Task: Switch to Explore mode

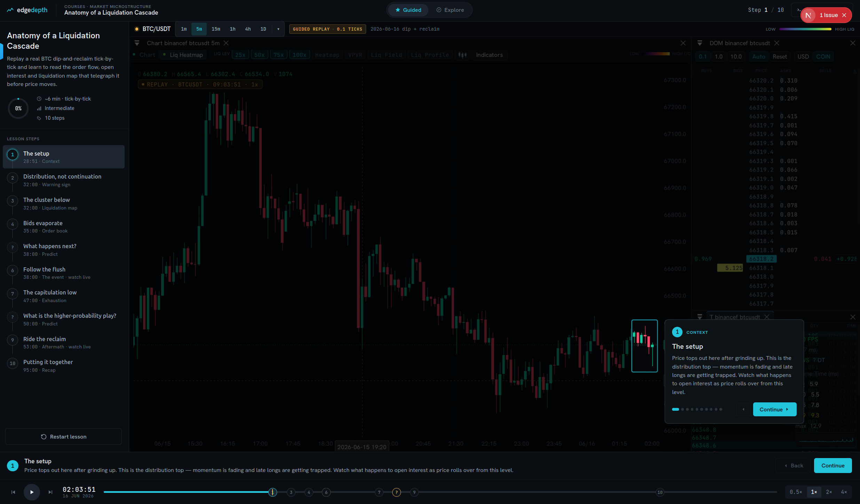Action: coord(450,10)
